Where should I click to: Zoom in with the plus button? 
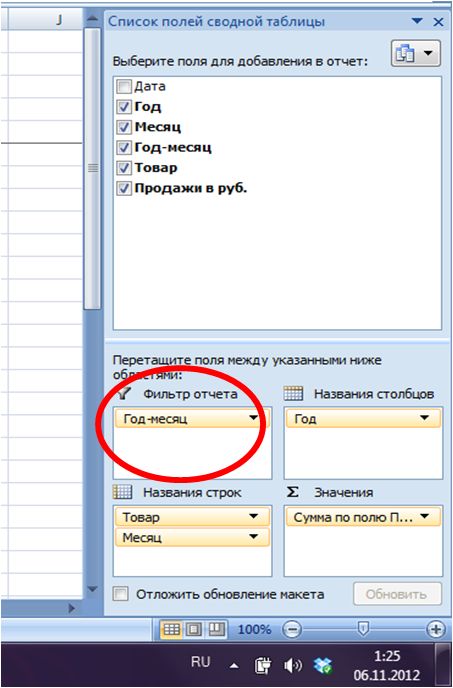(436, 630)
